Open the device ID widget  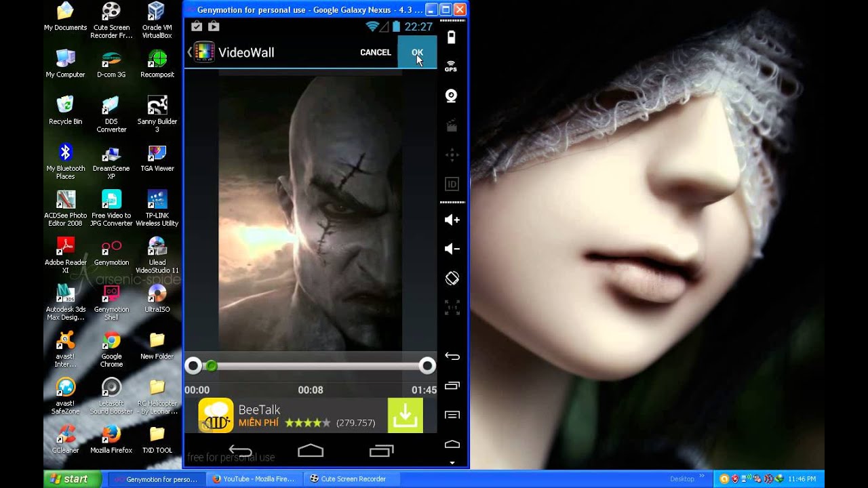[x=452, y=184]
